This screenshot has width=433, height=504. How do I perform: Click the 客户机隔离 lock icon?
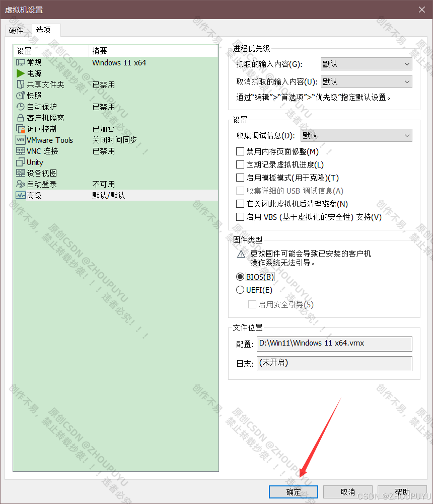coord(21,118)
